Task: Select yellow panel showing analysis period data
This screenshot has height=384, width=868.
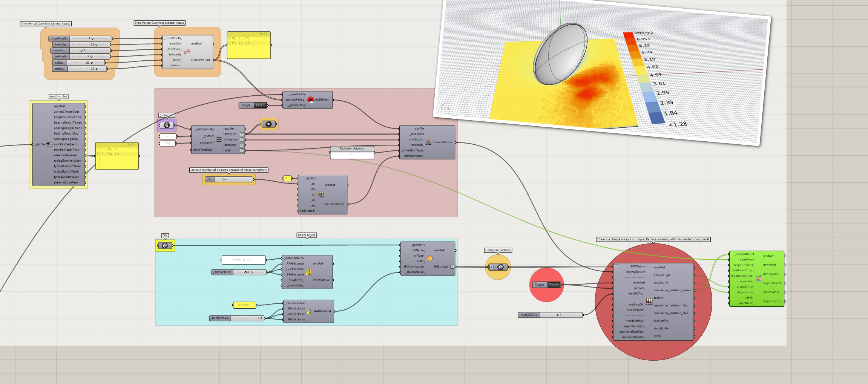Action: click(249, 45)
